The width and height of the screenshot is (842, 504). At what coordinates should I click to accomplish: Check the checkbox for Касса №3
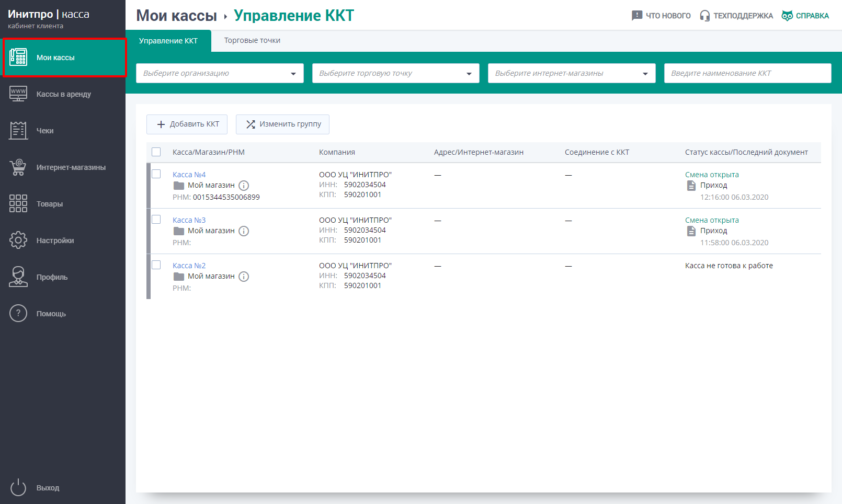pyautogui.click(x=156, y=220)
